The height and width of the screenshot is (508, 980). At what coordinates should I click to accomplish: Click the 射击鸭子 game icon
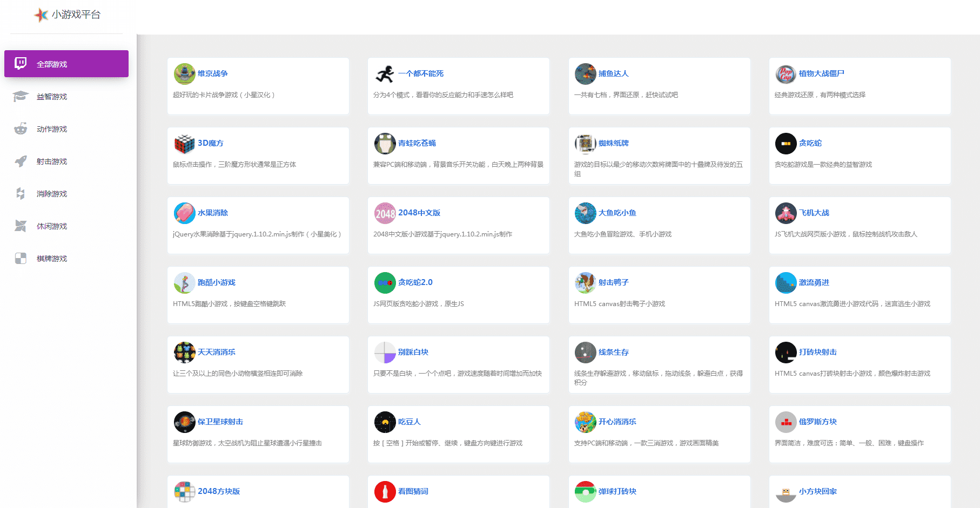point(586,283)
